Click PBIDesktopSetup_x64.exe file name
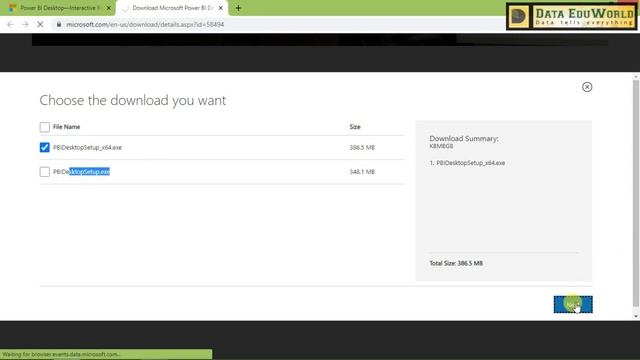 point(87,147)
